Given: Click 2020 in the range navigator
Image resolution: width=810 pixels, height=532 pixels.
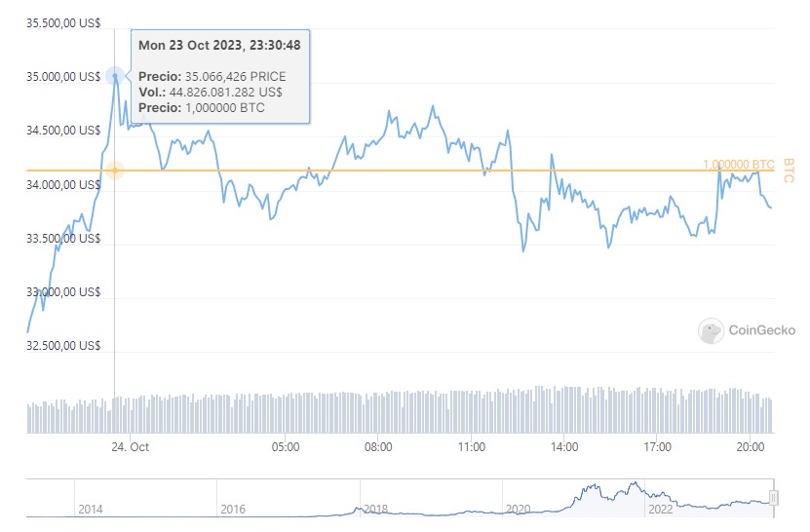Looking at the screenshot, I should pyautogui.click(x=518, y=509).
